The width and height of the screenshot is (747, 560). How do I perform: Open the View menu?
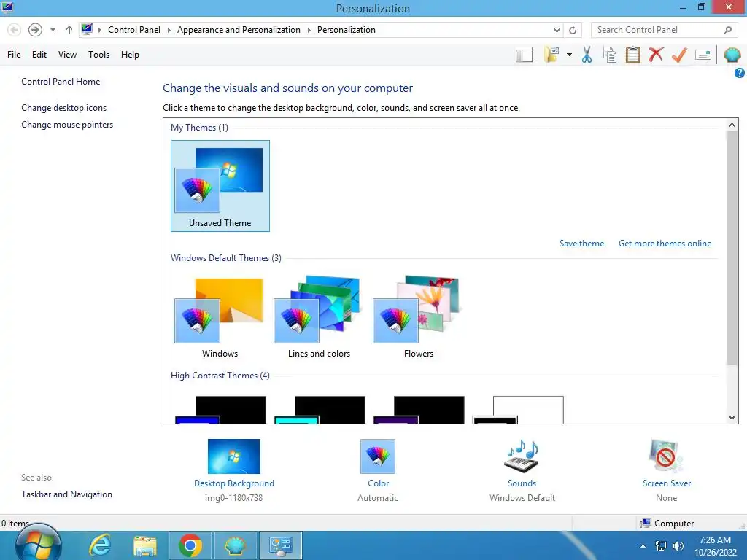point(67,55)
